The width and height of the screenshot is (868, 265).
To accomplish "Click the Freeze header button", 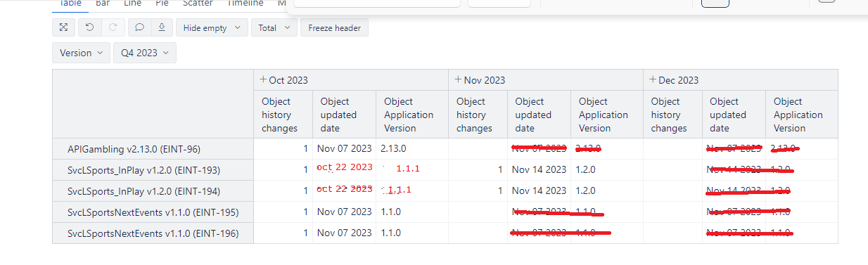I will click(x=334, y=28).
